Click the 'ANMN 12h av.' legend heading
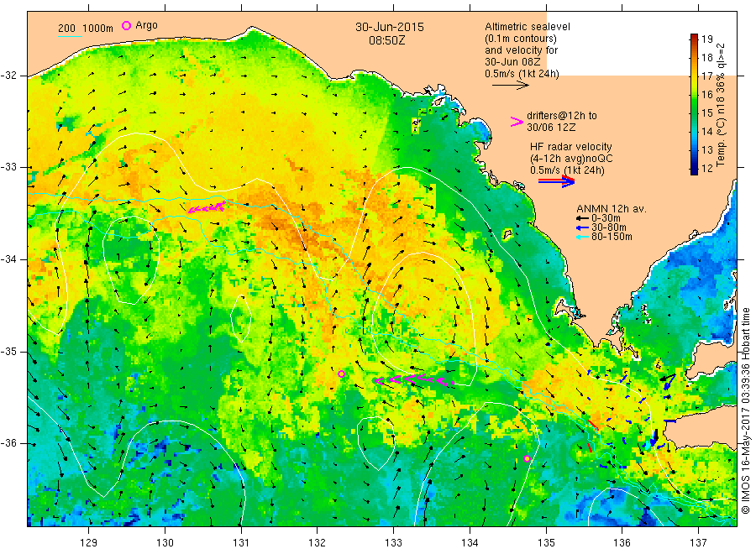756x554 pixels. pos(612,209)
